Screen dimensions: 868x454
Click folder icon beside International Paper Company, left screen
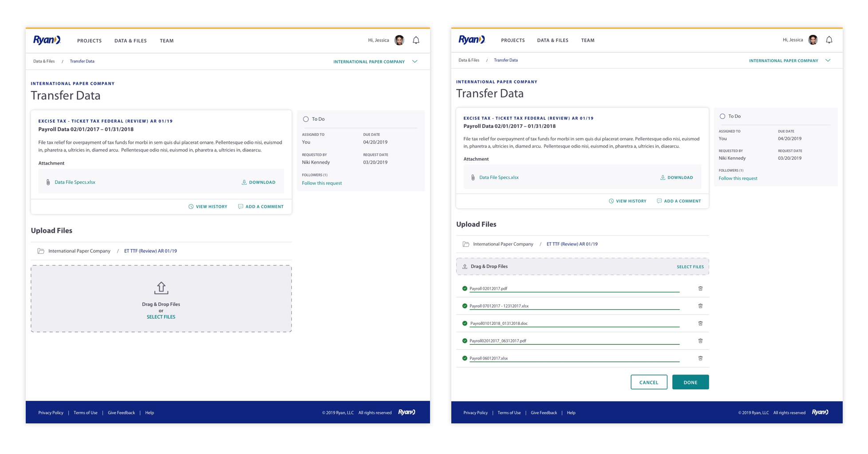[x=41, y=251]
